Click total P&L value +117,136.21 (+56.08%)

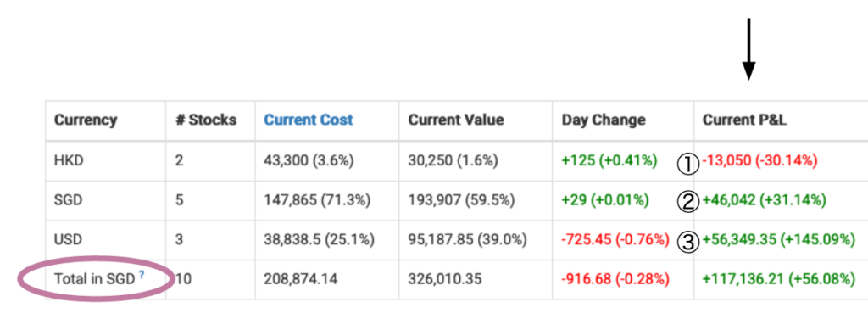pyautogui.click(x=778, y=279)
